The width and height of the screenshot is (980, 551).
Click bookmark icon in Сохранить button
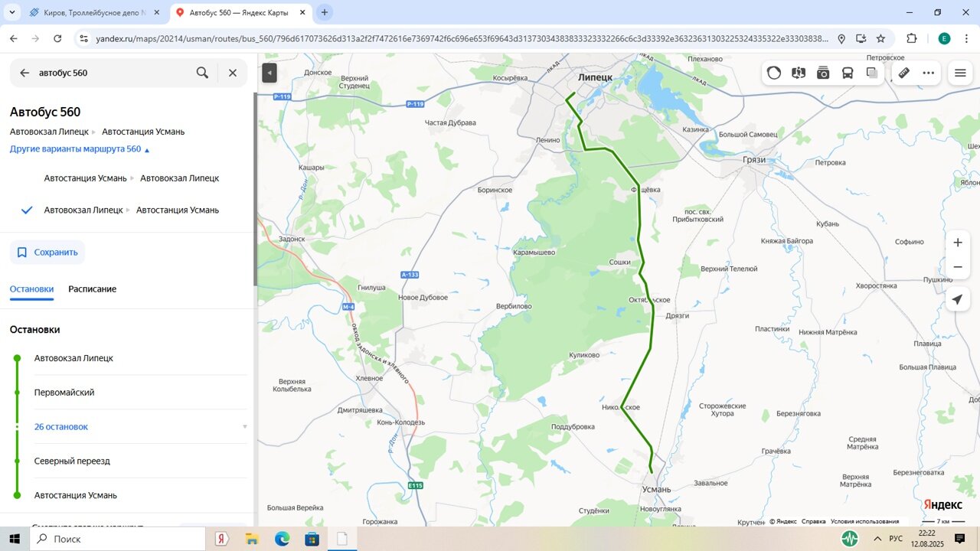[x=22, y=252]
